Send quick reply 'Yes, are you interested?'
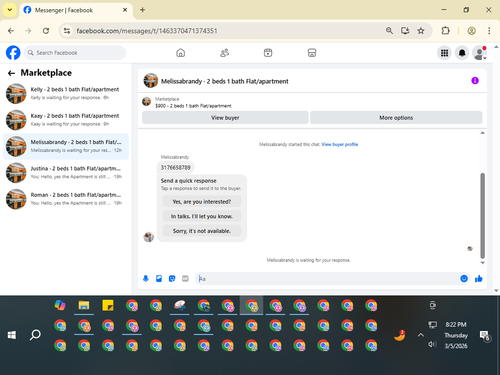500x375 pixels. coord(202,202)
